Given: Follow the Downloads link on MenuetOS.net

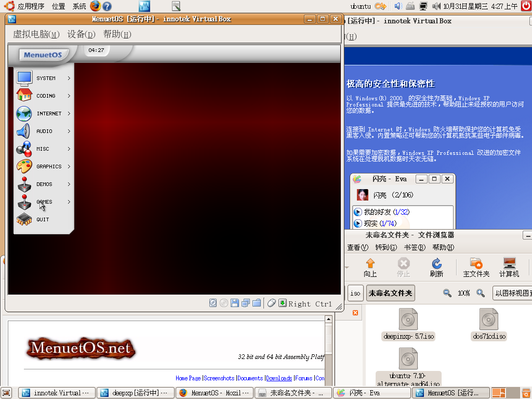Looking at the screenshot, I should [x=279, y=378].
